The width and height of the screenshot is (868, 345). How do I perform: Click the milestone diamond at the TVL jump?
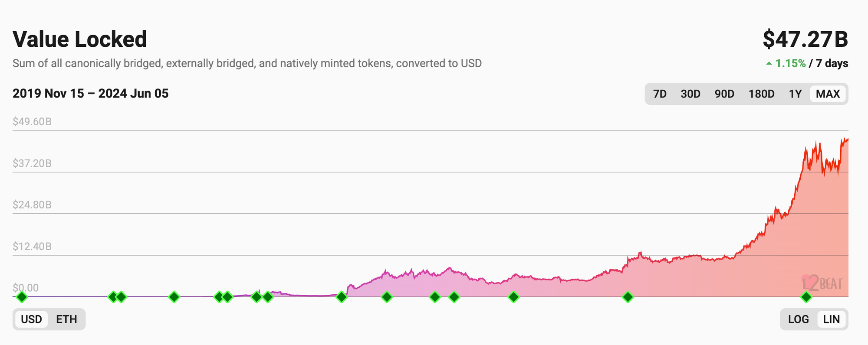[x=342, y=297]
